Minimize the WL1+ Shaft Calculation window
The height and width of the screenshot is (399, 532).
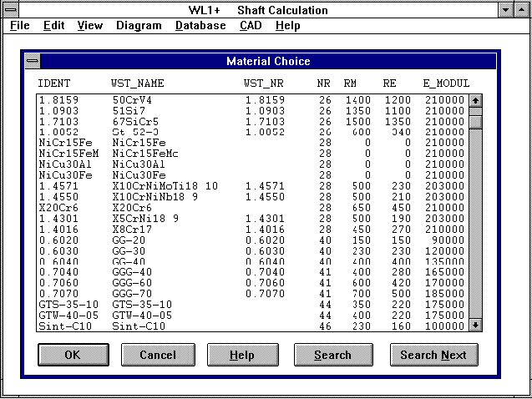(505, 10)
